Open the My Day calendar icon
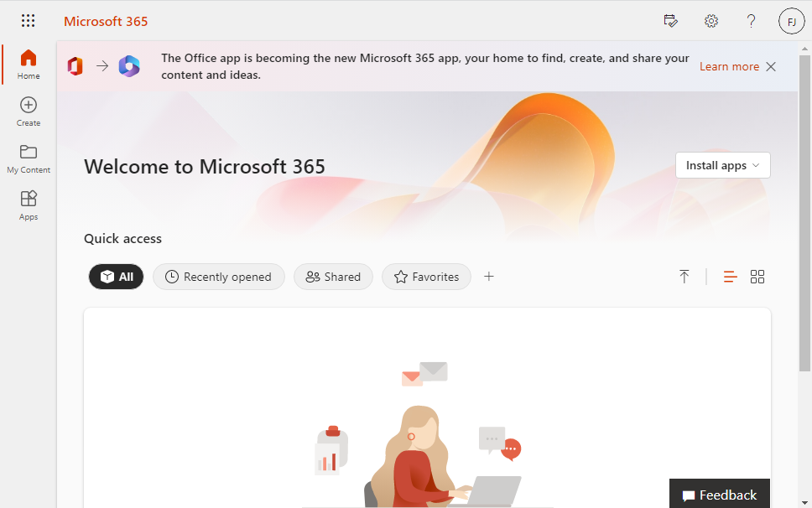812x508 pixels. point(670,21)
